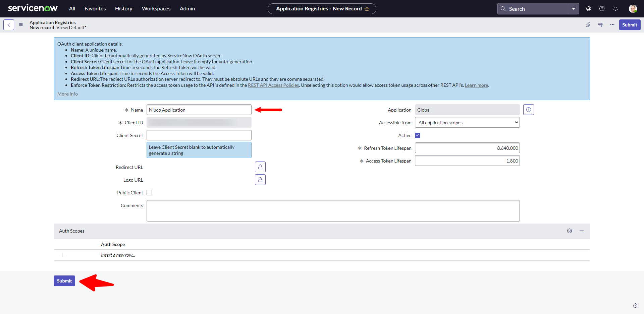
Task: Open the form context menu hamburger icon
Action: coord(21,25)
